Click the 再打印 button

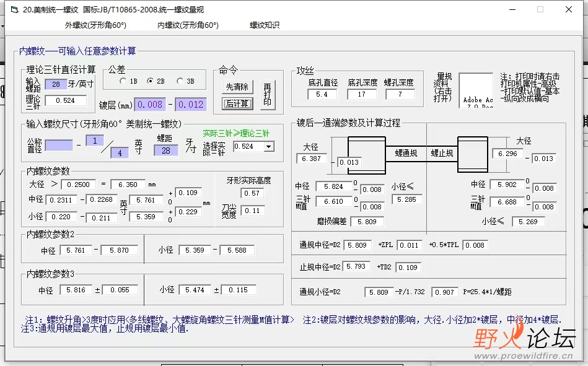[x=268, y=95]
